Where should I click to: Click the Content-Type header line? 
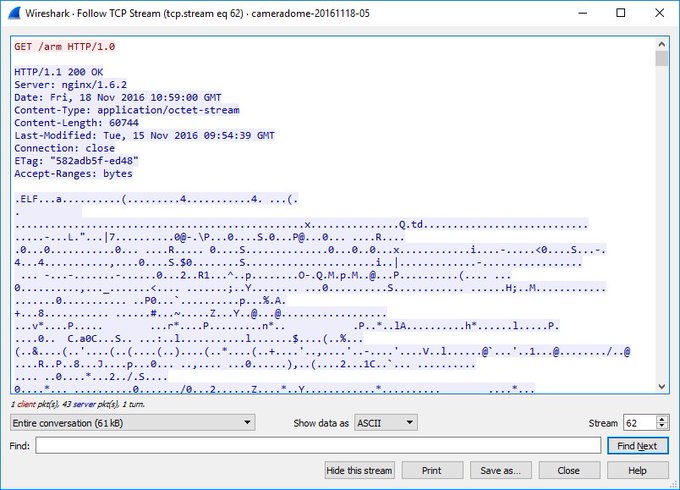click(127, 110)
